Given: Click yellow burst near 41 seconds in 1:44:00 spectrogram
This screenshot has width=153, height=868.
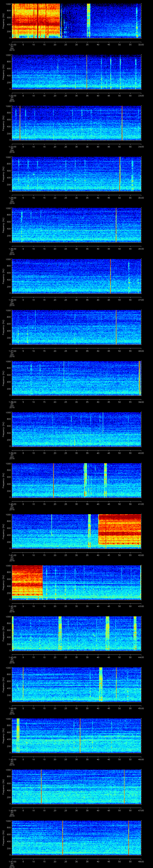Looking at the screenshot, I should point(101,684).
